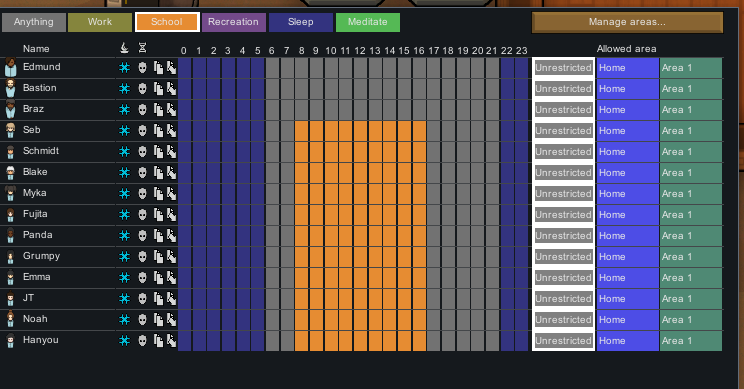Paste schedule onto Schmidt's row
This screenshot has width=744, height=389.
pyautogui.click(x=171, y=151)
